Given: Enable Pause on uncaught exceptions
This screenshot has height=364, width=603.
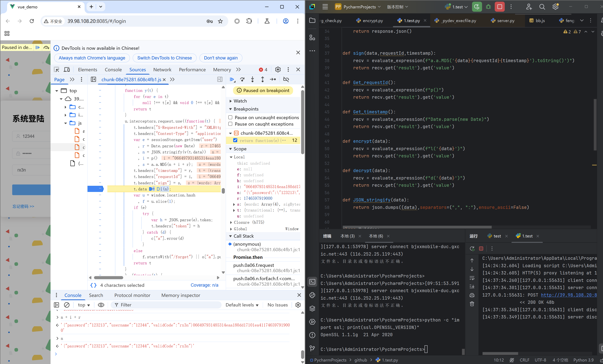Looking at the screenshot, I should coord(230,117).
